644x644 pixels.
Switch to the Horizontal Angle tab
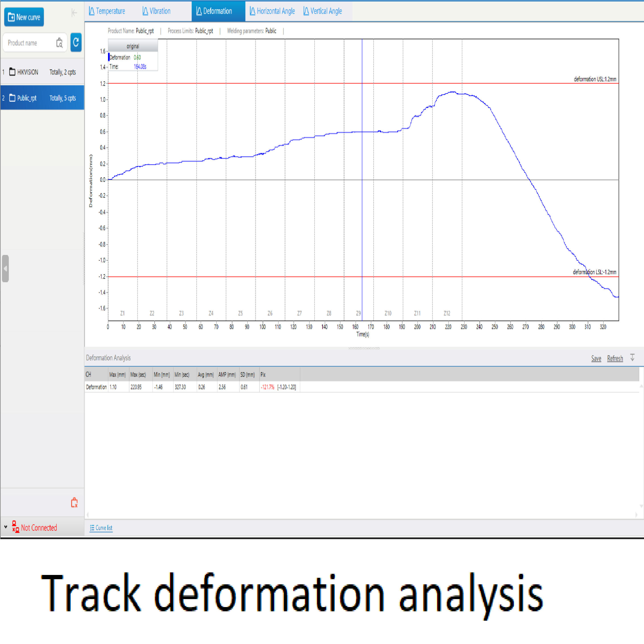click(272, 11)
